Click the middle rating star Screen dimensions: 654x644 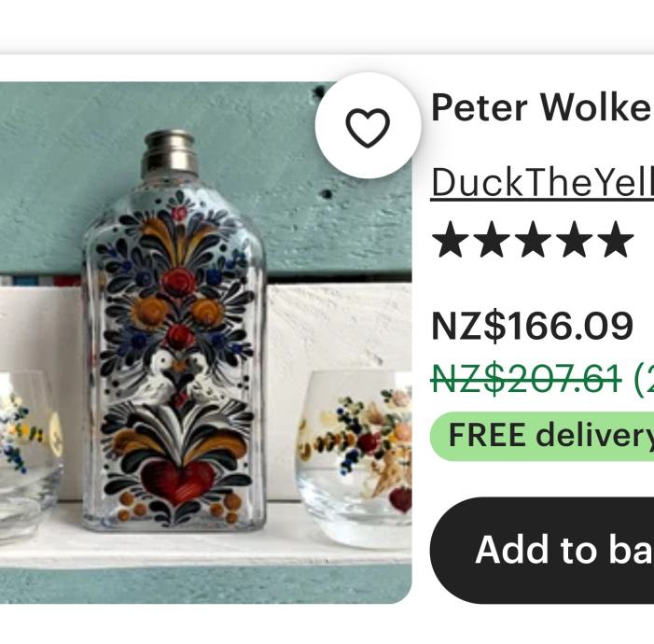pos(533,240)
